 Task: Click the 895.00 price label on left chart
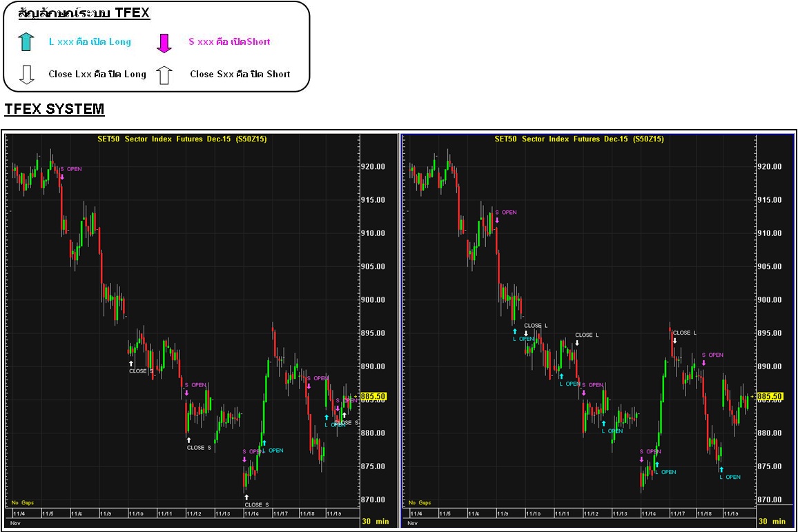373,333
